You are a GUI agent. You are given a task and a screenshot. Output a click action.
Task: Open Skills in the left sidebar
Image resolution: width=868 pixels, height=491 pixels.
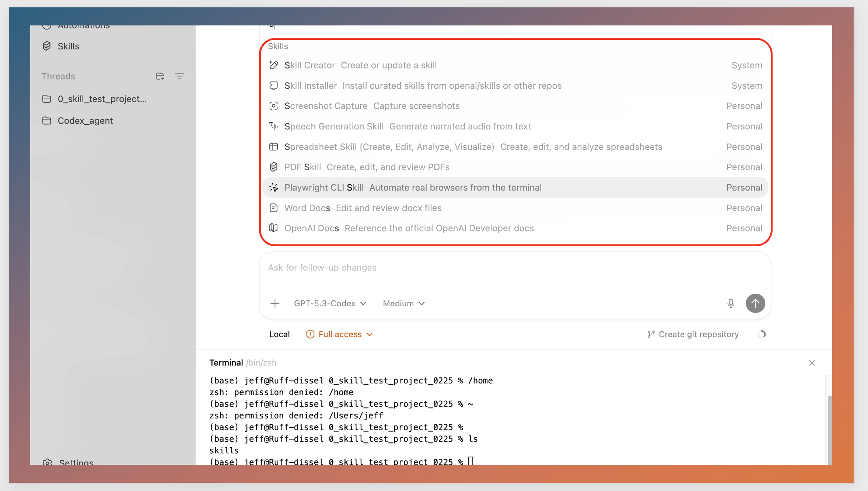tap(68, 46)
